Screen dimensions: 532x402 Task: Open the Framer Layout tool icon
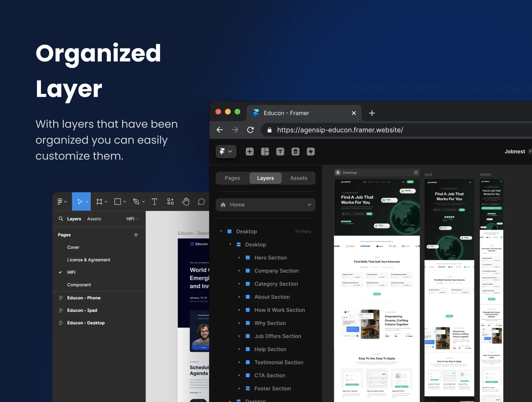[x=265, y=152]
